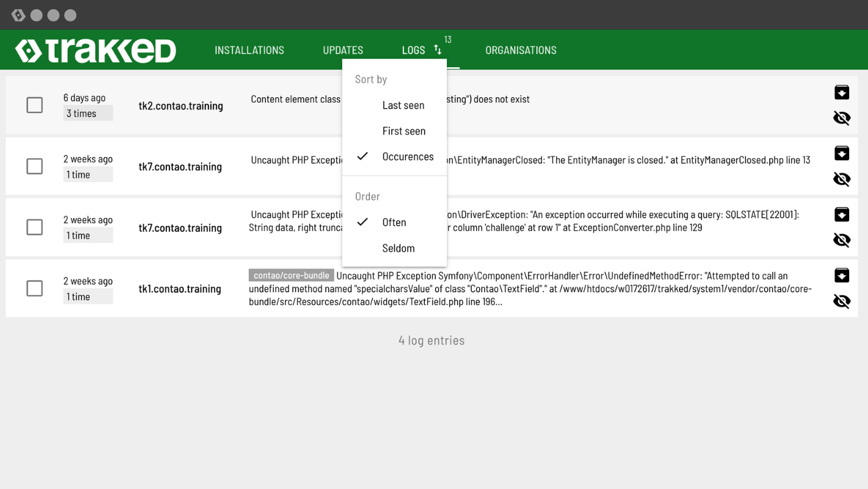Viewport: 868px width, 489px height.
Task: Choose First seen in sort menu
Action: click(x=403, y=131)
